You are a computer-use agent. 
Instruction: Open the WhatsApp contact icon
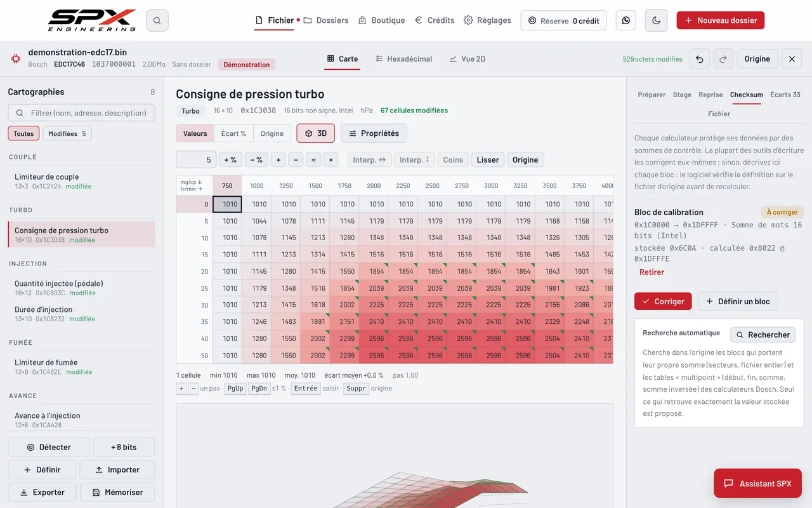(x=626, y=20)
